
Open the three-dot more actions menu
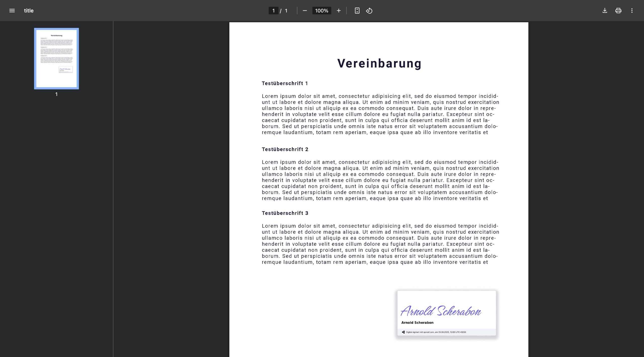[632, 11]
